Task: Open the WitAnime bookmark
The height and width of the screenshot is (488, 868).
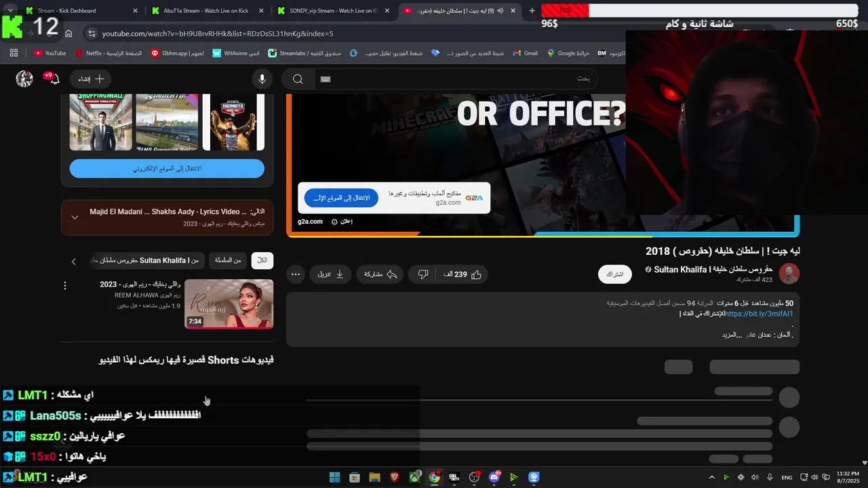Action: pyautogui.click(x=236, y=53)
